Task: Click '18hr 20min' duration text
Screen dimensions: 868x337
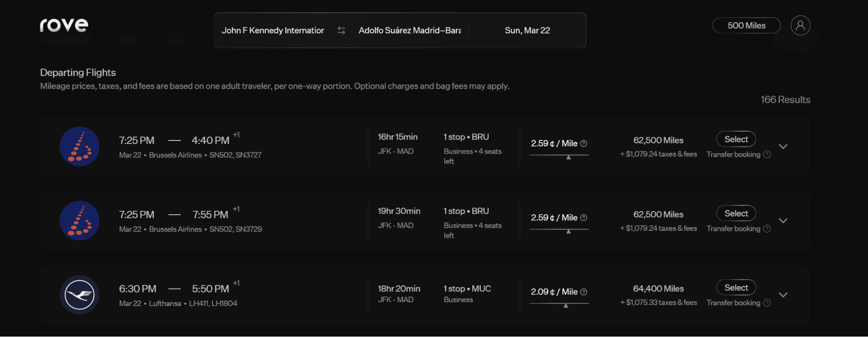Action: pos(399,289)
